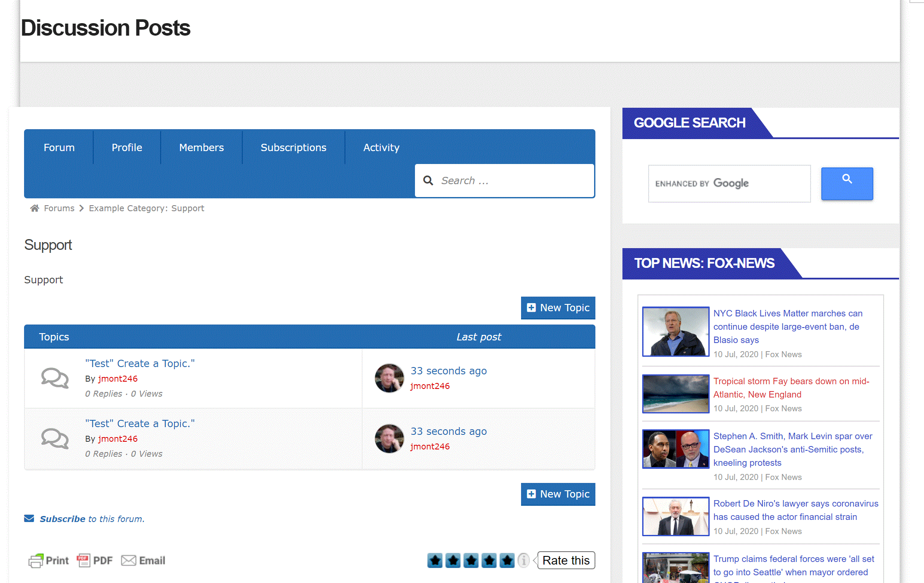
Task: Open the Members tab
Action: click(x=201, y=148)
